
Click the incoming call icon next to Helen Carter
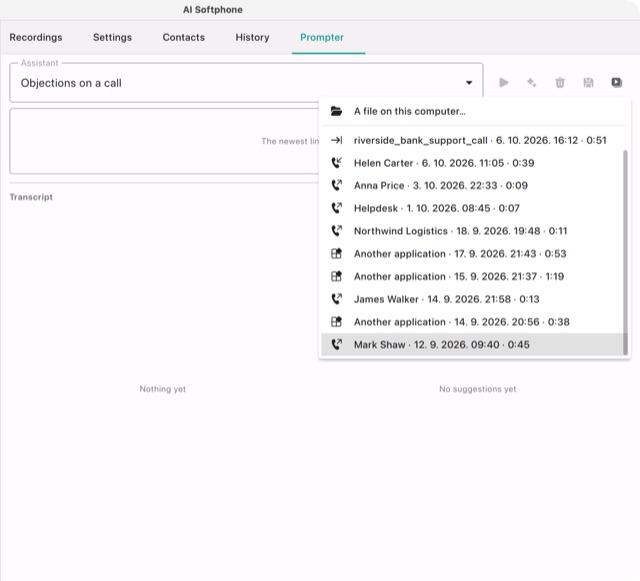click(x=336, y=163)
